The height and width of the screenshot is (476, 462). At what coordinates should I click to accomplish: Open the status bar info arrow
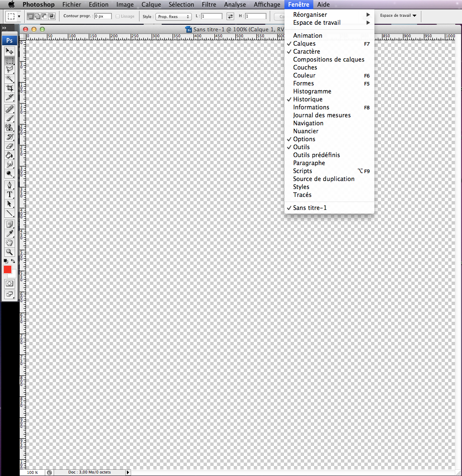(128, 472)
